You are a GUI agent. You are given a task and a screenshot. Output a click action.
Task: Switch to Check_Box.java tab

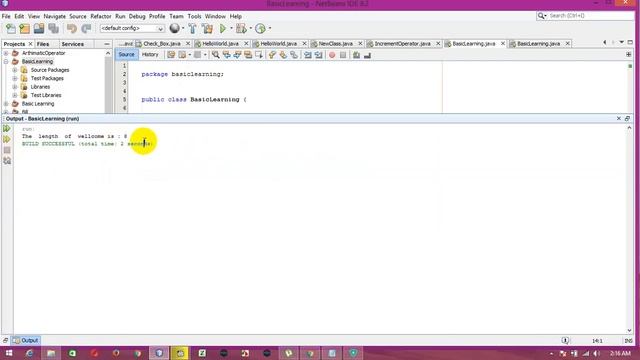tap(162, 44)
